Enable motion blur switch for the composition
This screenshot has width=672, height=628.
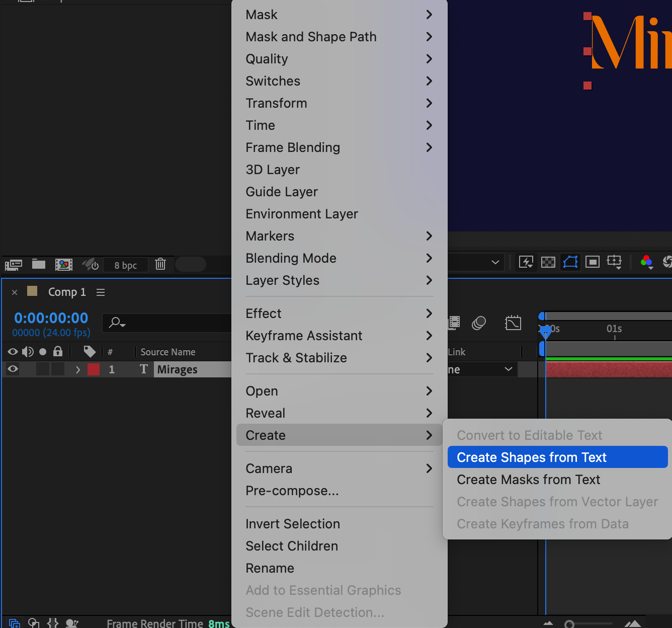(479, 323)
